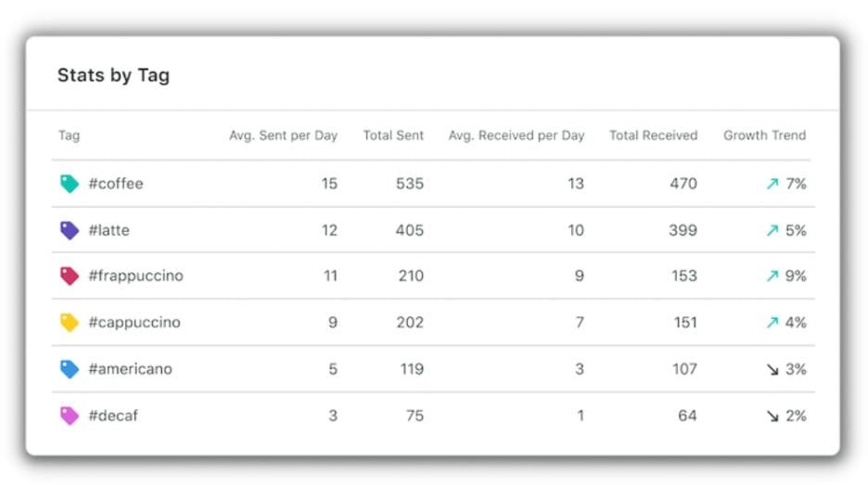Click the pink #decaf tag icon

click(x=70, y=415)
